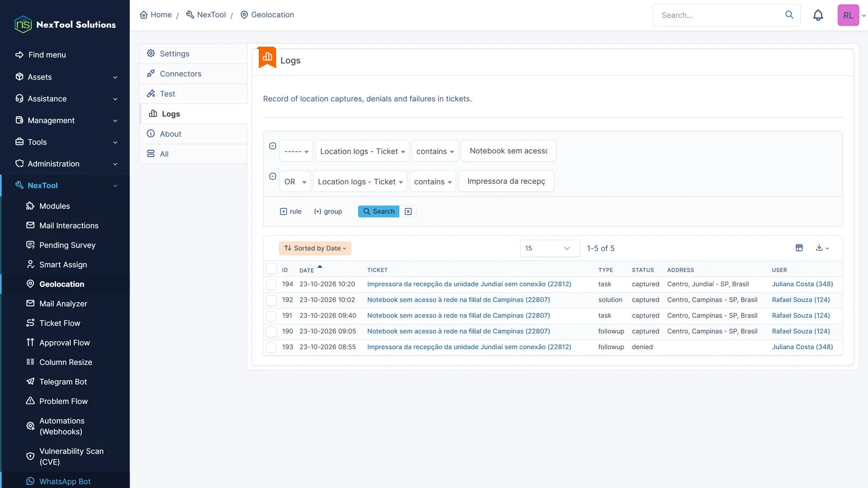Clear search with the X icon beside Search

pyautogui.click(x=409, y=211)
